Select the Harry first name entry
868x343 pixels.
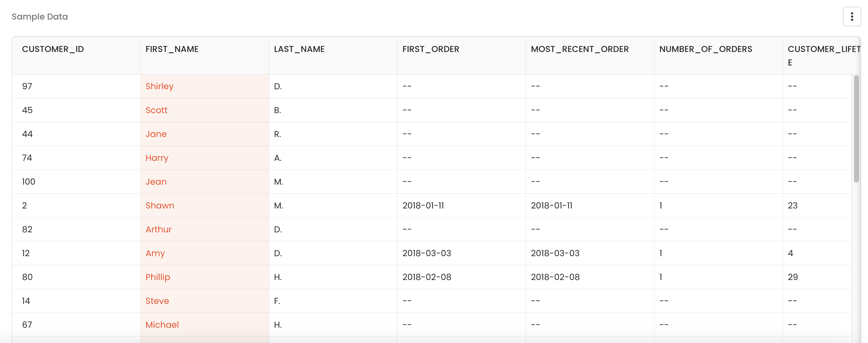tap(157, 158)
